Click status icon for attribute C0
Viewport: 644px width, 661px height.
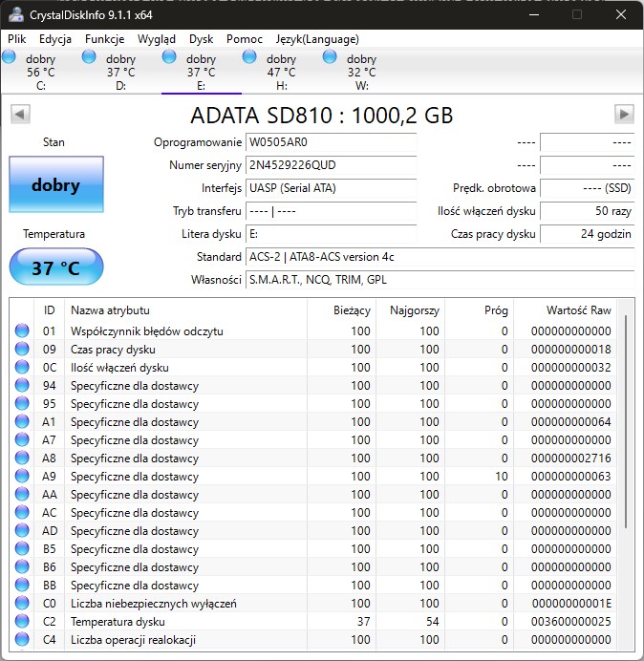22,604
